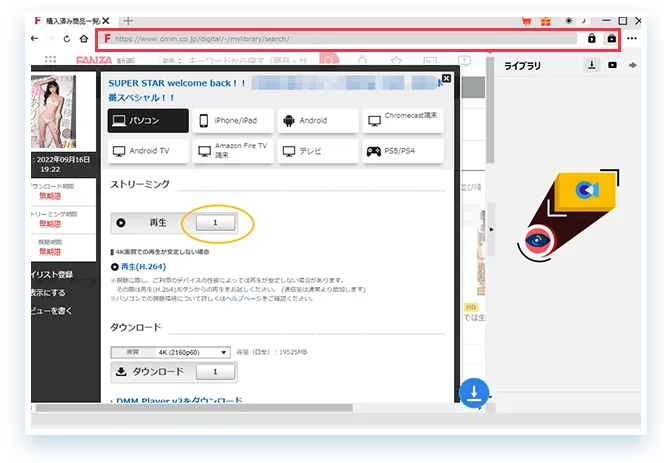Go to the home page icon

[84, 39]
